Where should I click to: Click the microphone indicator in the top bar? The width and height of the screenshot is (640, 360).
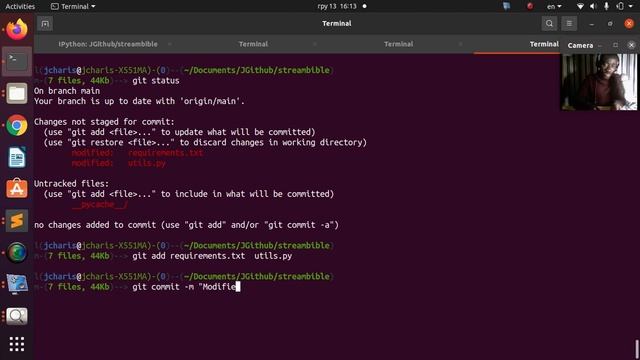607,6
